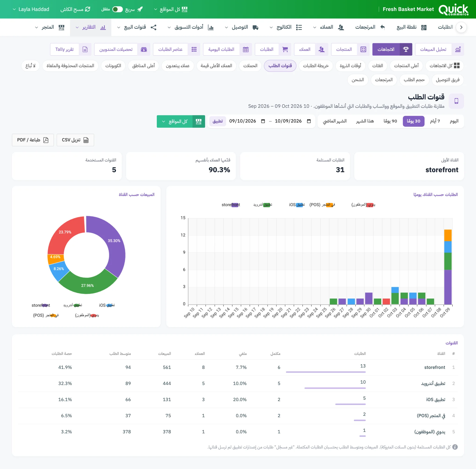Click the store المتجر building icon
476x469 pixels.
61,27
